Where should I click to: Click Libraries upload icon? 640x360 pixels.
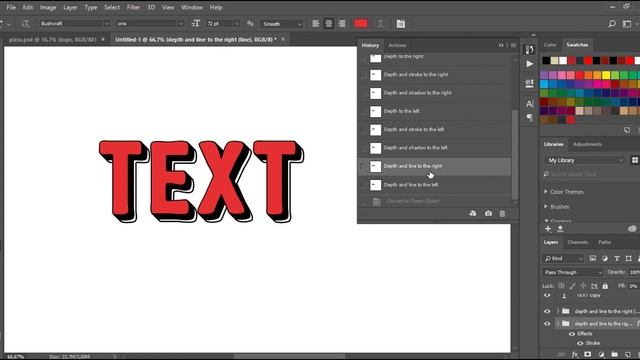(x=560, y=229)
